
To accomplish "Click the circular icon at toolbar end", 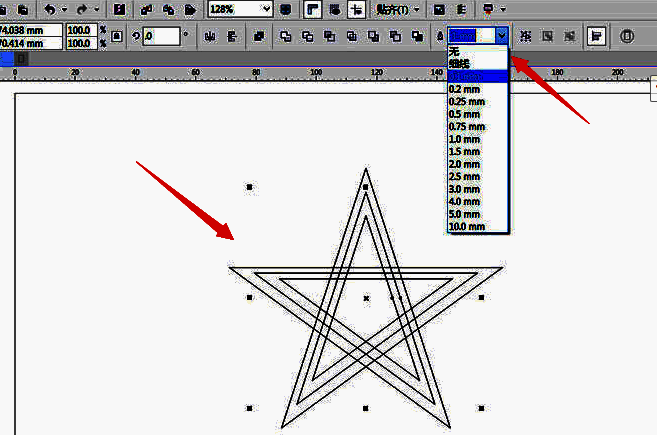I will (x=628, y=36).
